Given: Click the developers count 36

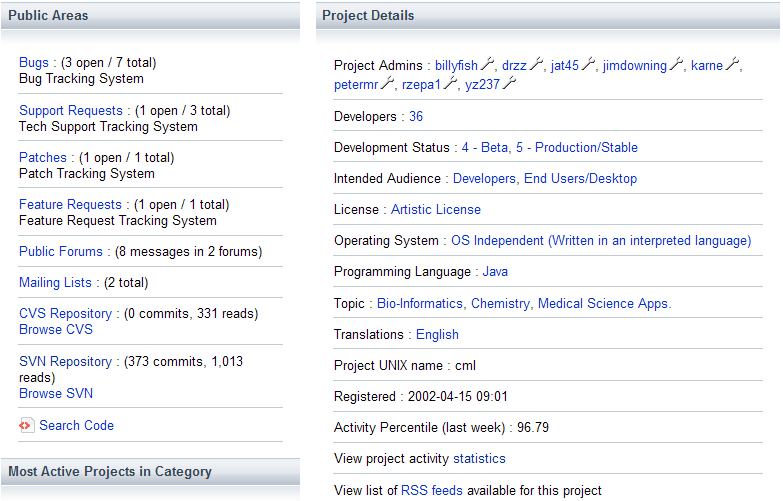Looking at the screenshot, I should [416, 117].
